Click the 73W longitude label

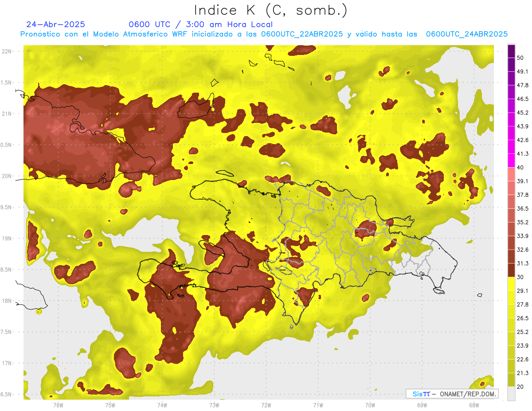(214, 405)
